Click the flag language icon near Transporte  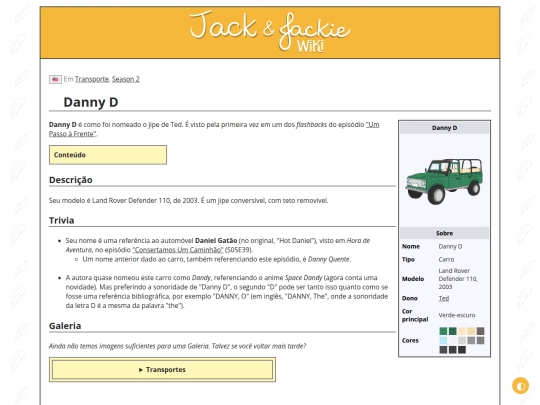click(x=55, y=80)
